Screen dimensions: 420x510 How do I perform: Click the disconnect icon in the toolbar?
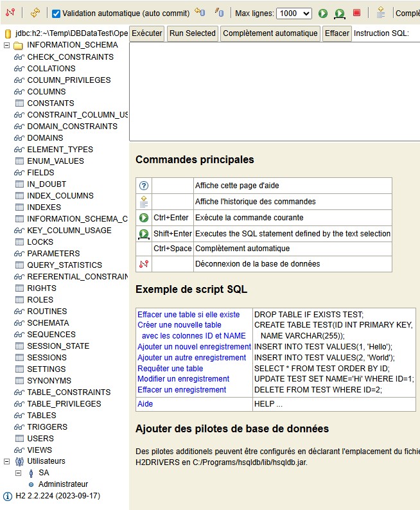(x=10, y=13)
